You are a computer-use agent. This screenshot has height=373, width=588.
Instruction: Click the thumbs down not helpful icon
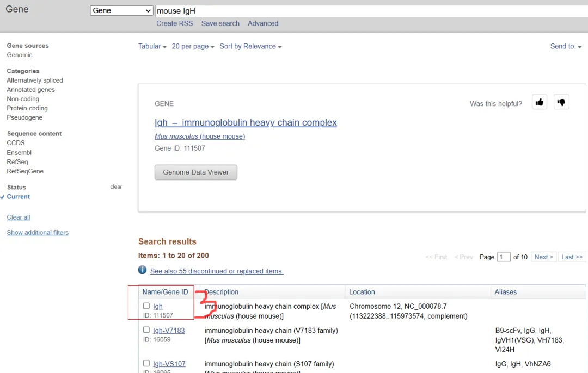561,102
